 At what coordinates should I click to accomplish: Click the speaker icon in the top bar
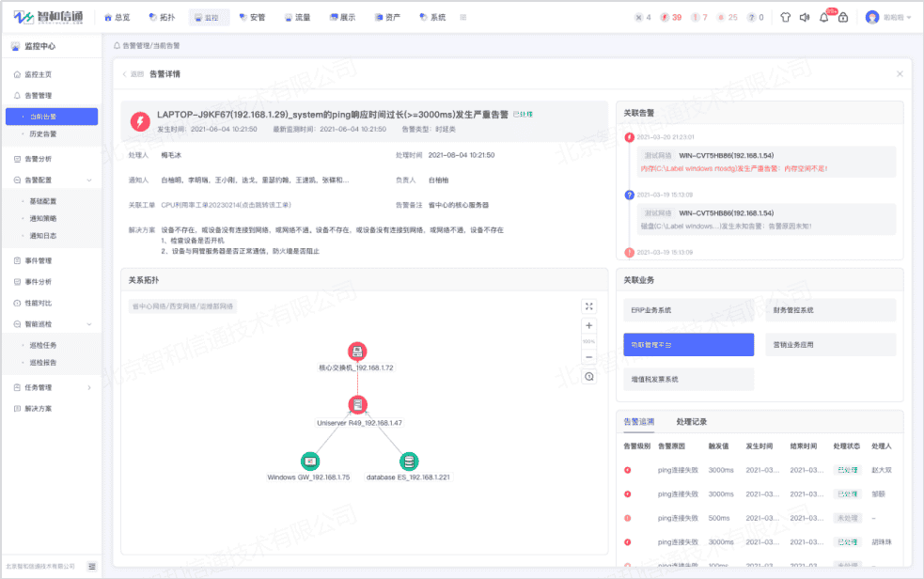coord(804,16)
